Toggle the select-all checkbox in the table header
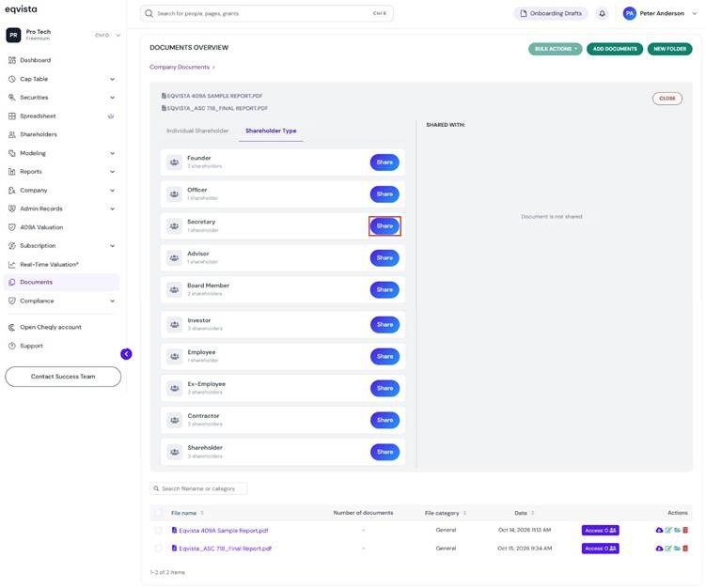This screenshot has width=706, height=588. (x=158, y=513)
